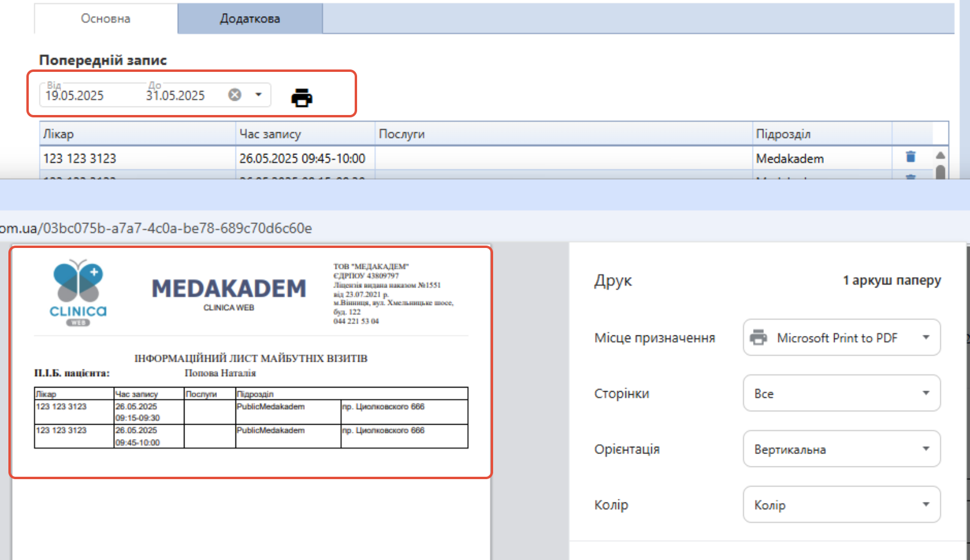Click the Попередній запис section heading

(x=102, y=60)
